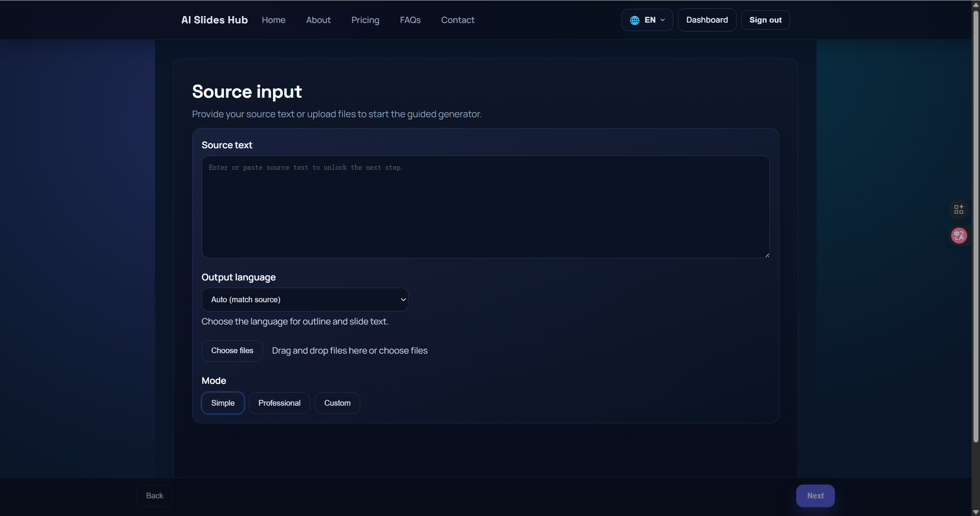
Task: Click the sparkle widgets floating button
Action: click(x=959, y=209)
